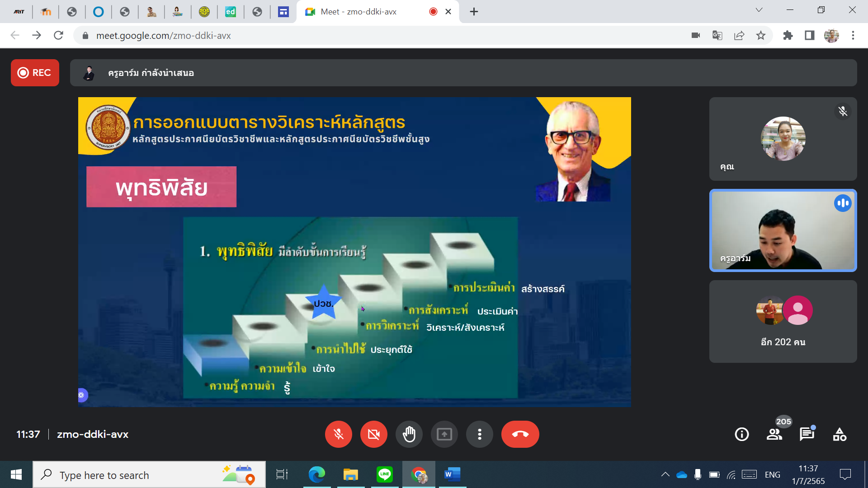The width and height of the screenshot is (868, 488).
Task: Click the shared presentation slide
Action: 354,252
